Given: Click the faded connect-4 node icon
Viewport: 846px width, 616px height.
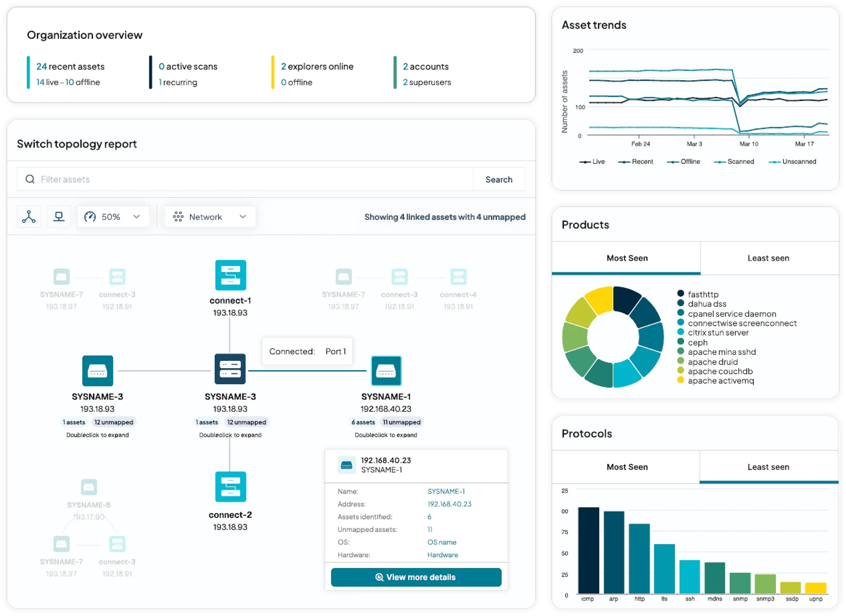Looking at the screenshot, I should [458, 277].
